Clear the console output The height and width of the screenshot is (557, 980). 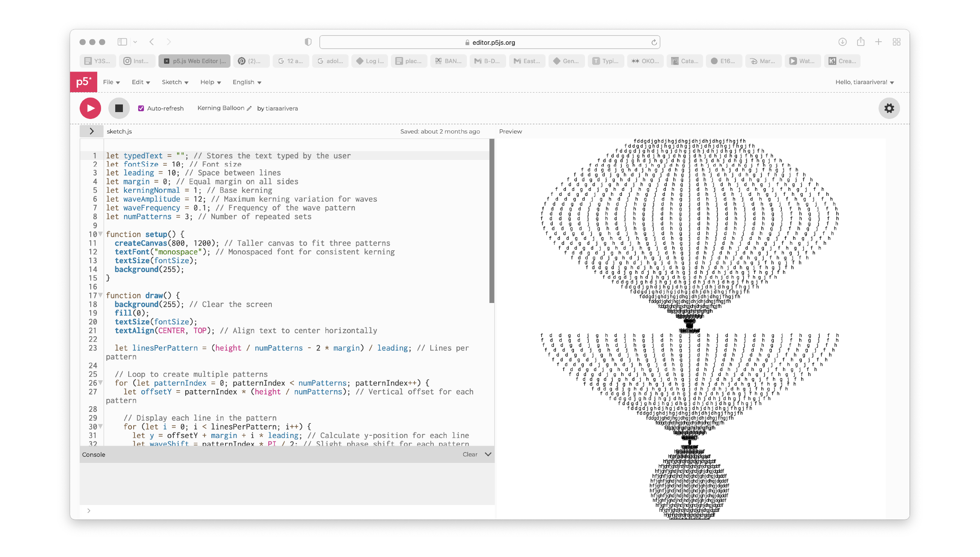tap(470, 454)
